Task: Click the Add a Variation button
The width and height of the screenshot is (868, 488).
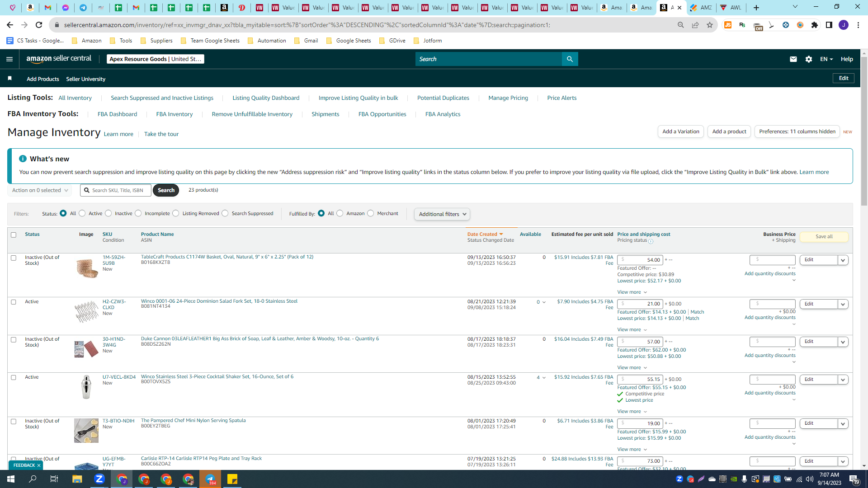Action: click(681, 131)
